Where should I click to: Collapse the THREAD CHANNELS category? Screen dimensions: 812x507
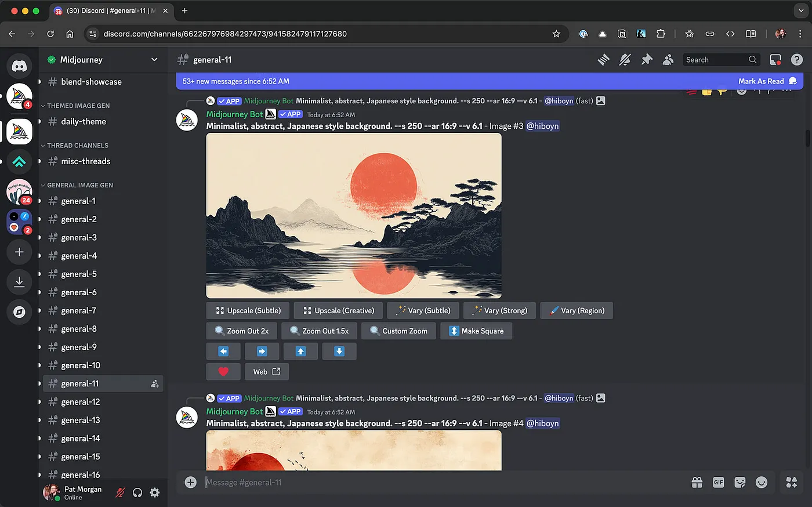[x=77, y=146]
